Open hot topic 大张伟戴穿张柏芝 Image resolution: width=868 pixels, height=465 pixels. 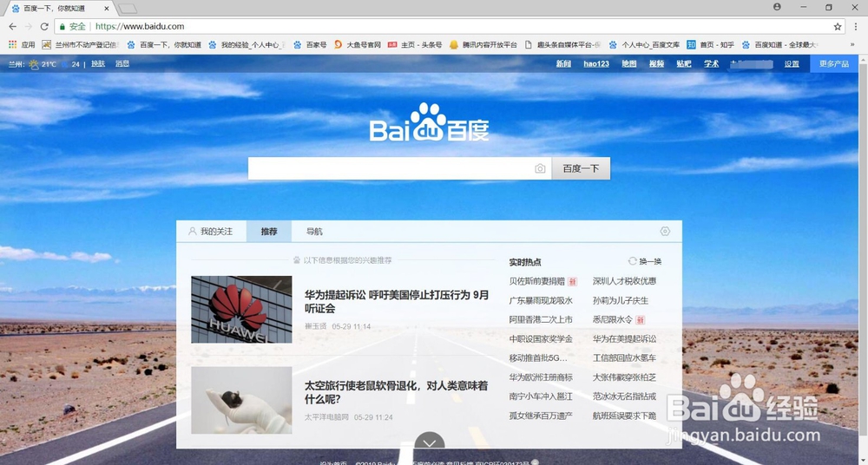coord(624,377)
